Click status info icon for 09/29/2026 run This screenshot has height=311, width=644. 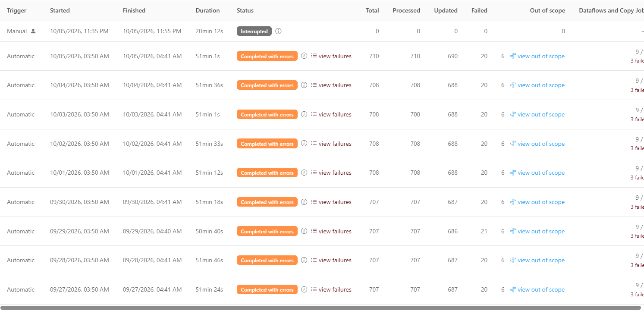[x=304, y=231]
